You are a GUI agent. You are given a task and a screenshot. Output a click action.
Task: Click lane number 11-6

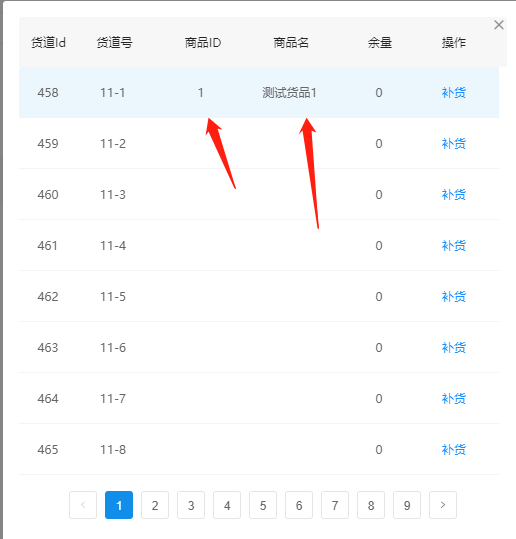[x=113, y=348]
